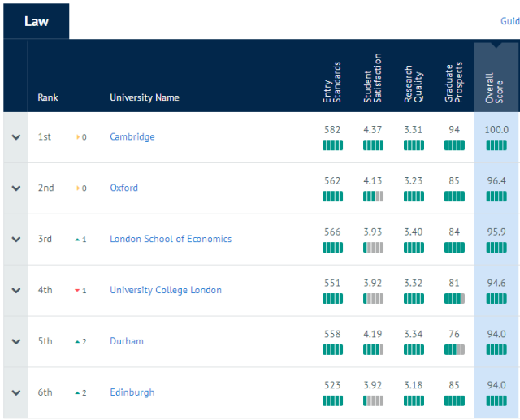Click UCL's red down-one rank arrow
This screenshot has width=520, height=420.
(x=77, y=291)
